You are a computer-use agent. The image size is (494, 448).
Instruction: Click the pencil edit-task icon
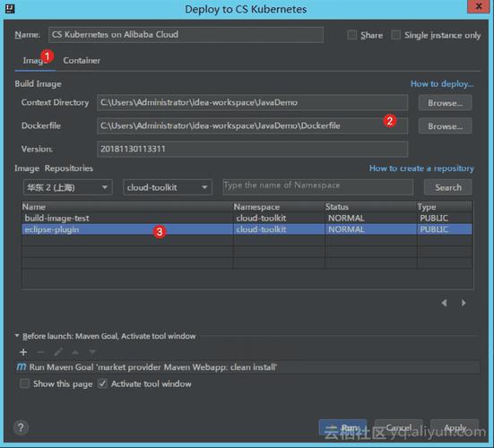[58, 352]
